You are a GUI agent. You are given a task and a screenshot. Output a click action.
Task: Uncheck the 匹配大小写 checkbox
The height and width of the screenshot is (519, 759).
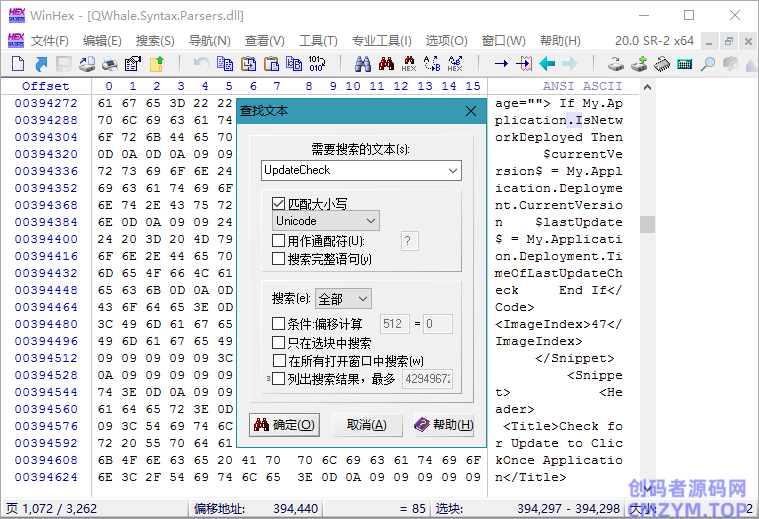(x=279, y=203)
